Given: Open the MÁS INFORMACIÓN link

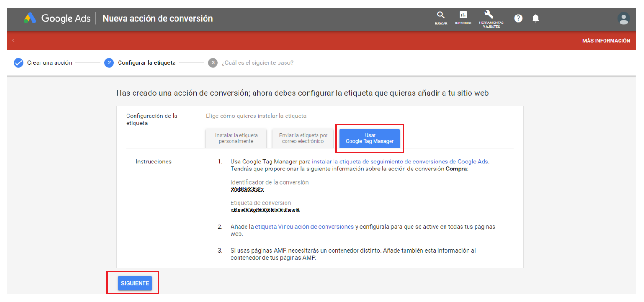Looking at the screenshot, I should pos(606,41).
